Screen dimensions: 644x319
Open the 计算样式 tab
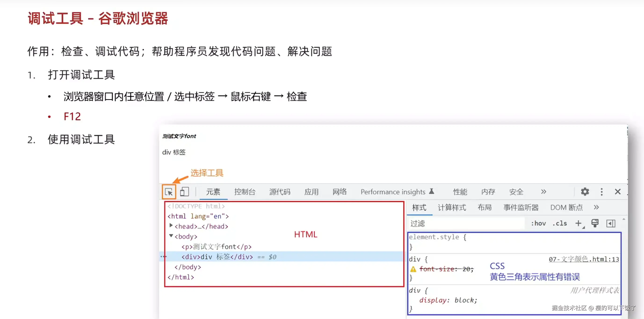click(452, 208)
